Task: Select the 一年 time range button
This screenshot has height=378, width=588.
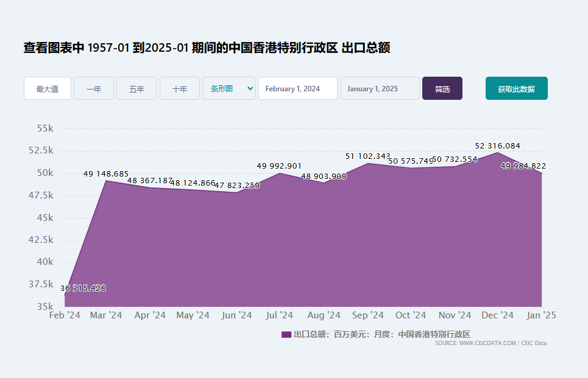Action: coord(93,88)
